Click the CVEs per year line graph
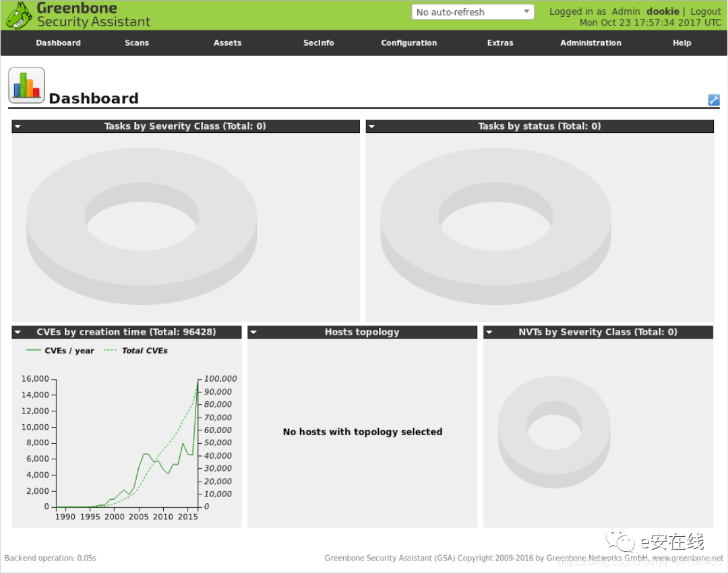 tap(127, 443)
